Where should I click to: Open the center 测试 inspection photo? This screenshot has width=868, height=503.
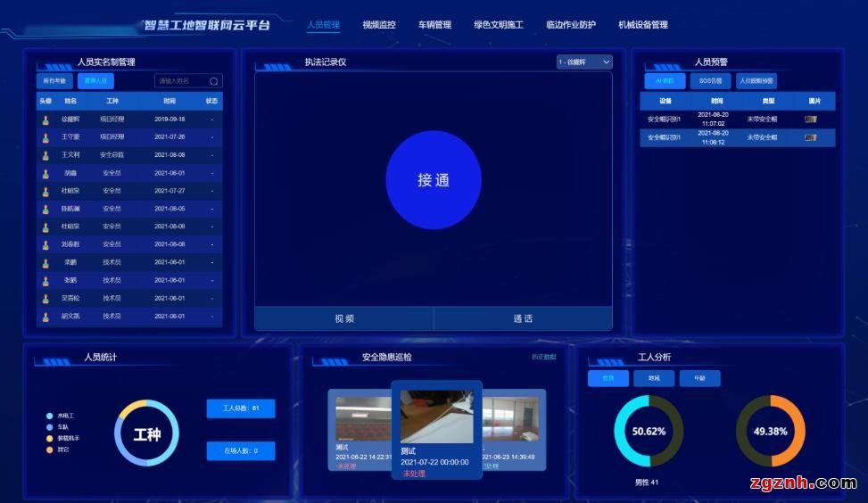[436, 416]
